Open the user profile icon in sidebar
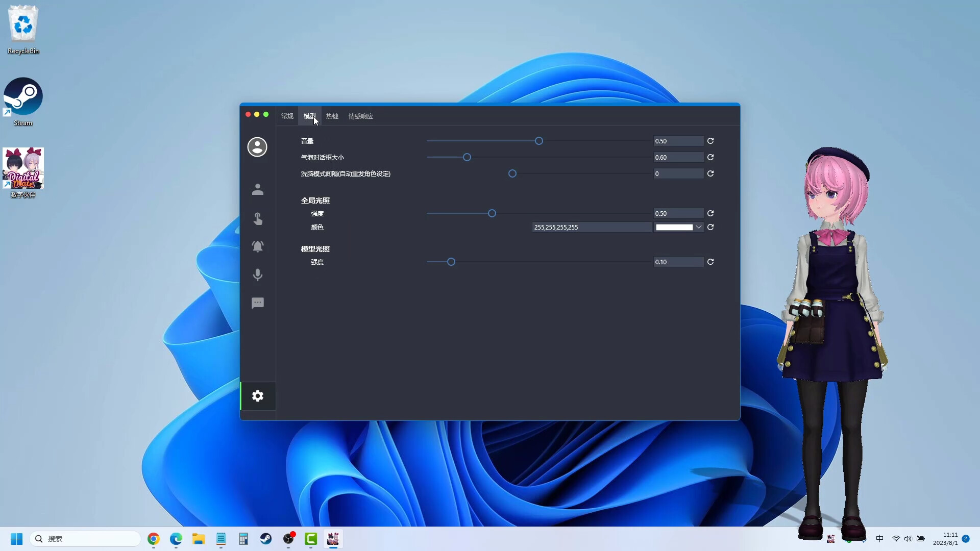980x551 pixels. click(258, 146)
